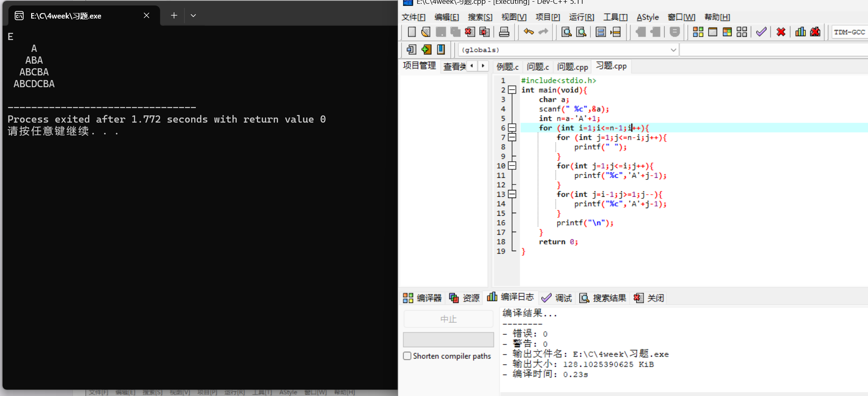
Task: Switch to the 查看类 side panel tab
Action: 454,67
